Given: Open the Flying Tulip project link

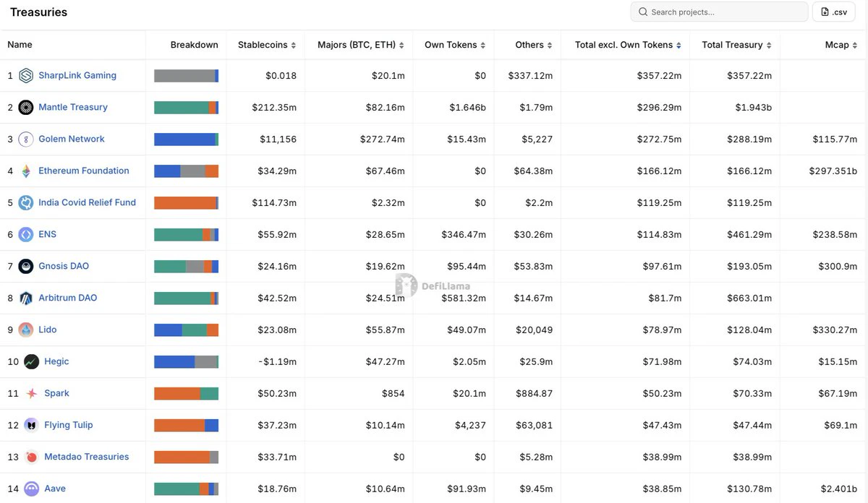Looking at the screenshot, I should point(69,425).
